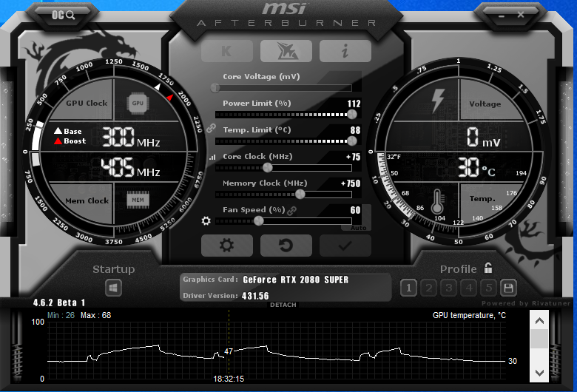Open curve editor bars icon near Core Clock

[x=212, y=157]
